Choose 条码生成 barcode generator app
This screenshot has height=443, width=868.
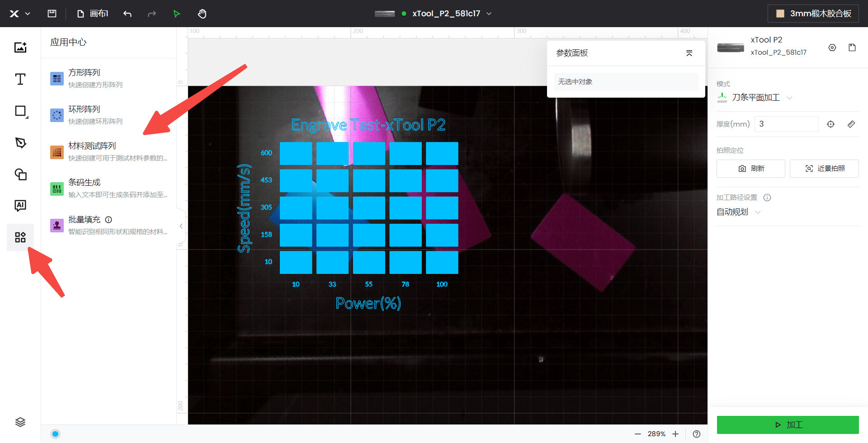pyautogui.click(x=108, y=188)
